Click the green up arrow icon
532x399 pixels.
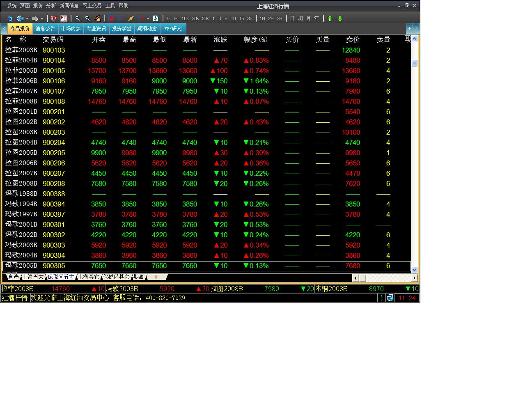pyautogui.click(x=330, y=18)
